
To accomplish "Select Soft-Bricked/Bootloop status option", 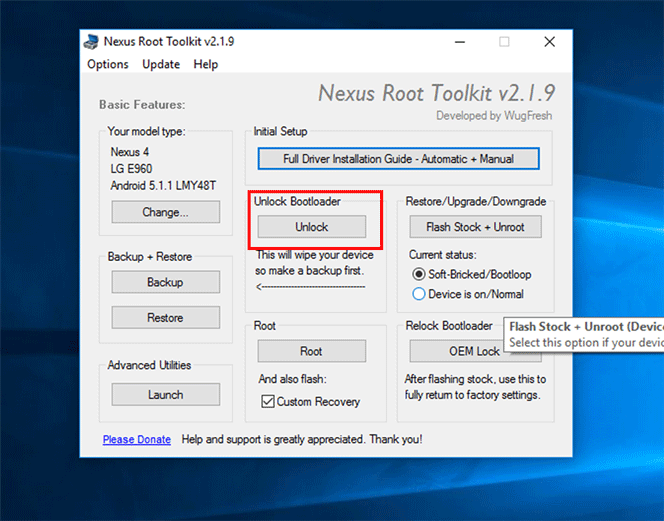I will click(x=472, y=274).
